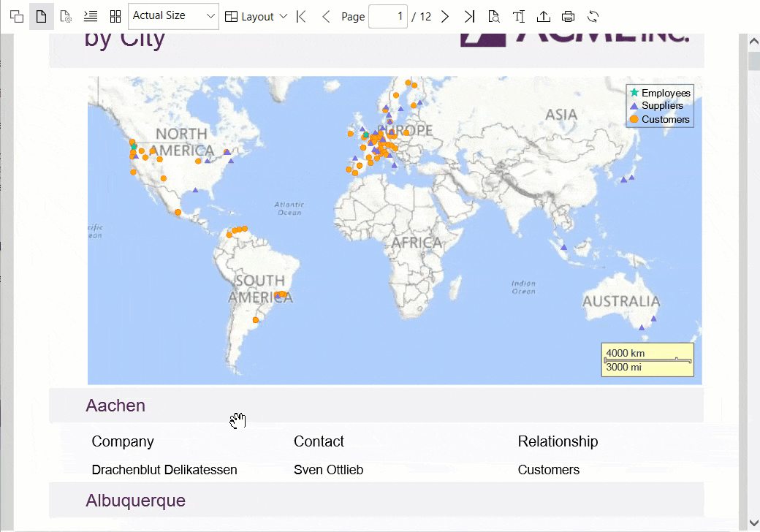Open the find in document icon
The height and width of the screenshot is (532, 760).
click(x=494, y=16)
